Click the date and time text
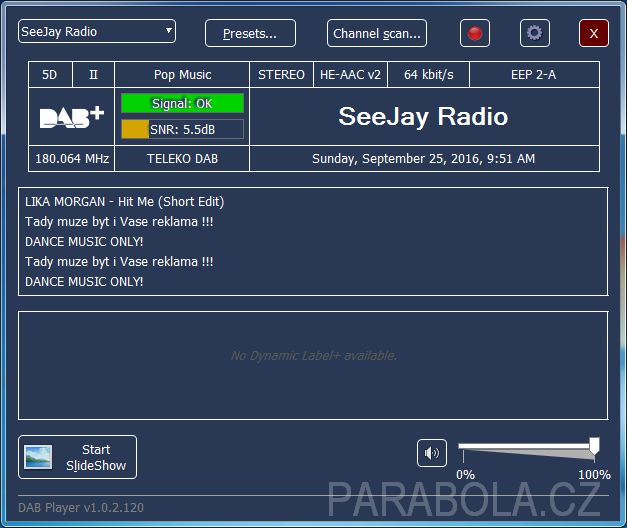 point(423,159)
